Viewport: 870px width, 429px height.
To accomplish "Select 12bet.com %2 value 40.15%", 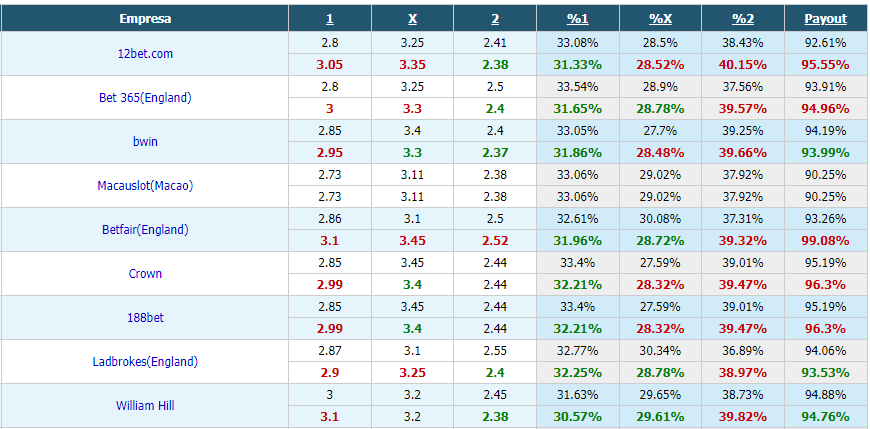I will click(743, 64).
